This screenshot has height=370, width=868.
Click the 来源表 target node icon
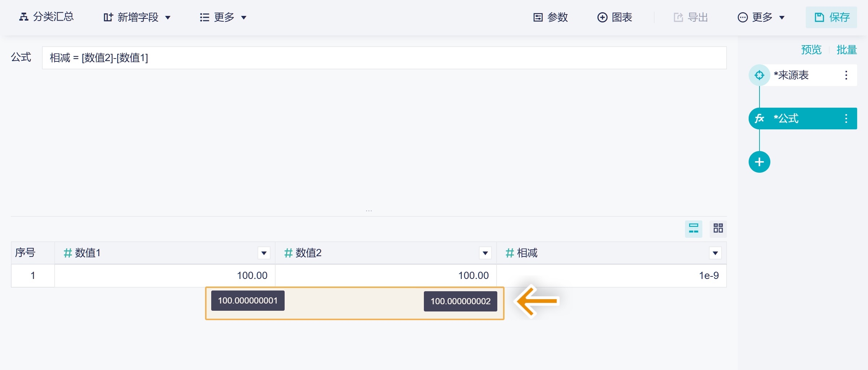coord(759,75)
